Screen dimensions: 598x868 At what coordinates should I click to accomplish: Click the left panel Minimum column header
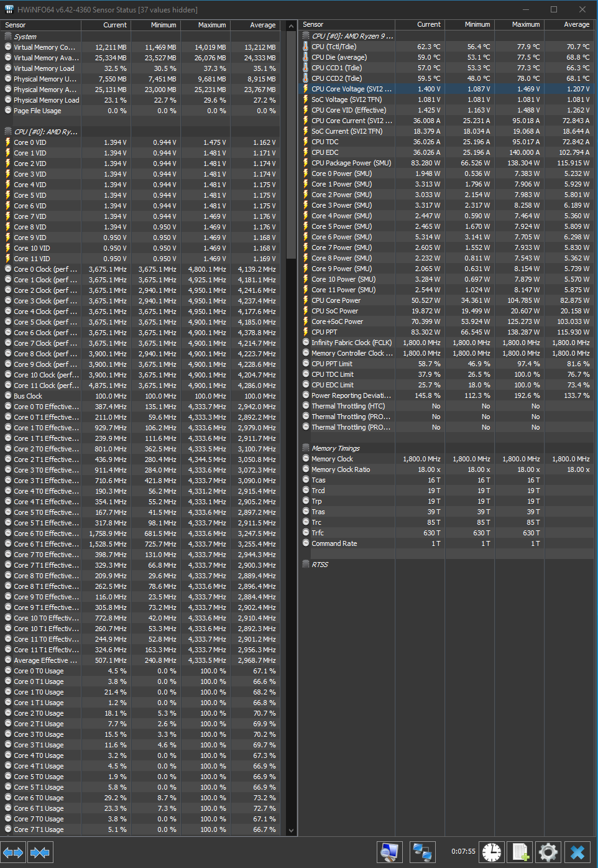[155, 25]
